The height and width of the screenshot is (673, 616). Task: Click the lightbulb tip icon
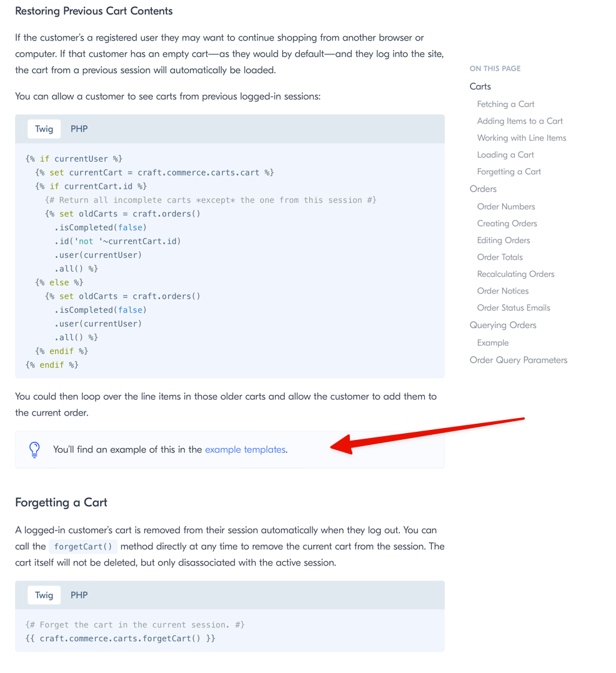tap(34, 449)
